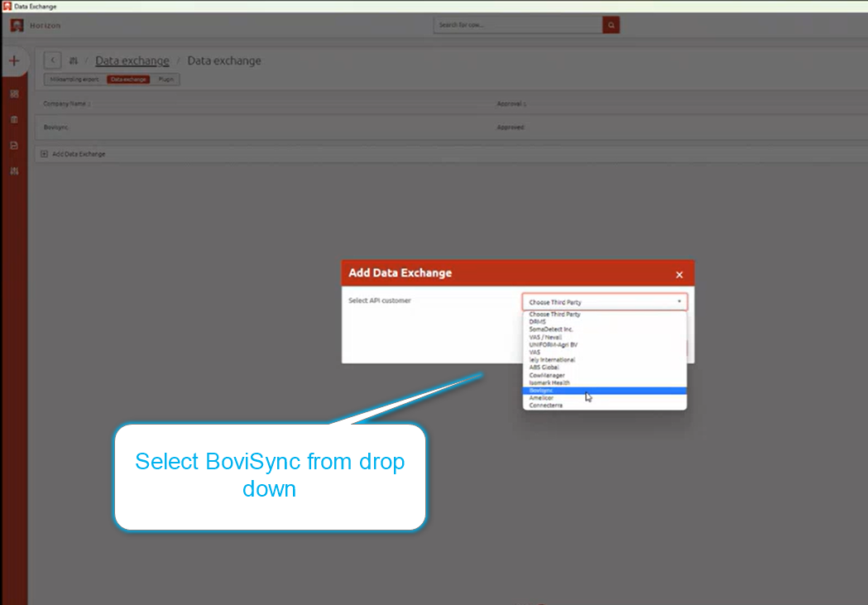Click the Select API customer label
Screen dimensions: 868x605
click(380, 300)
